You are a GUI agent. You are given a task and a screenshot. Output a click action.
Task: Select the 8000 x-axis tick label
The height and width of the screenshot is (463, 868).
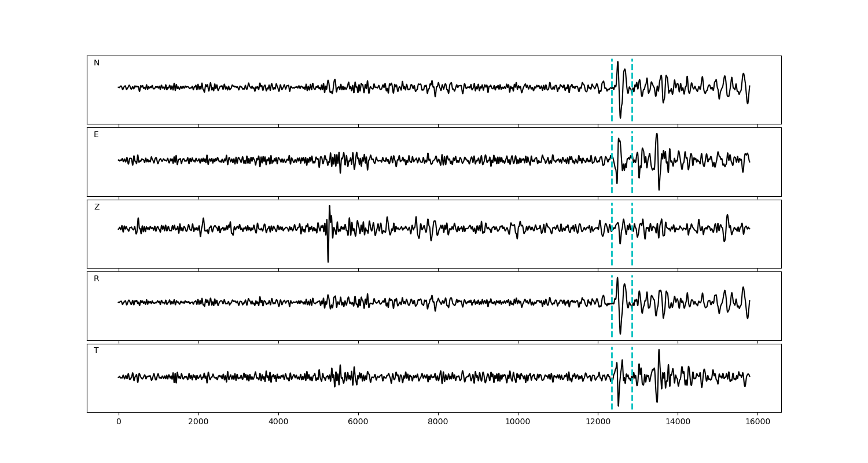coord(438,422)
